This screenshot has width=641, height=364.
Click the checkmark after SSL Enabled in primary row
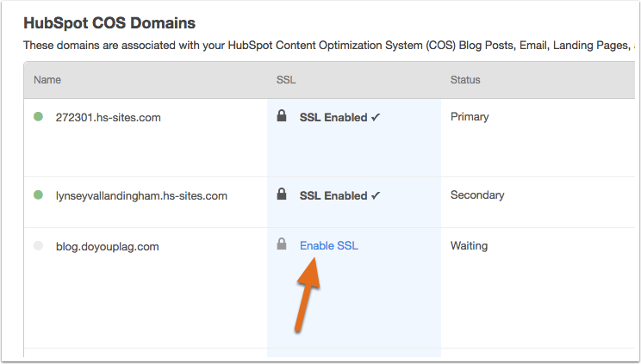tap(376, 118)
